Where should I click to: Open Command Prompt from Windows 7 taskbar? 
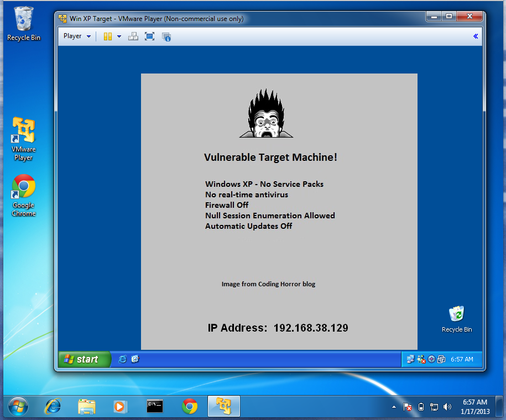click(x=155, y=406)
